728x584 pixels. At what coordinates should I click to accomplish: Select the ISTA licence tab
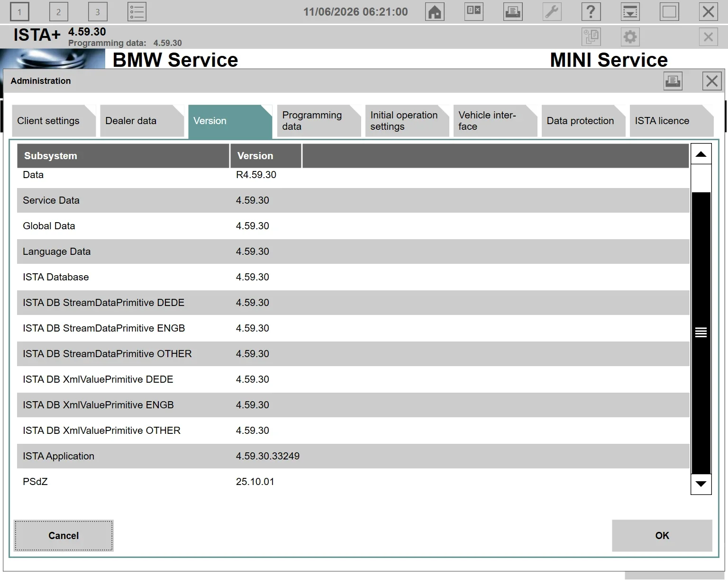671,121
